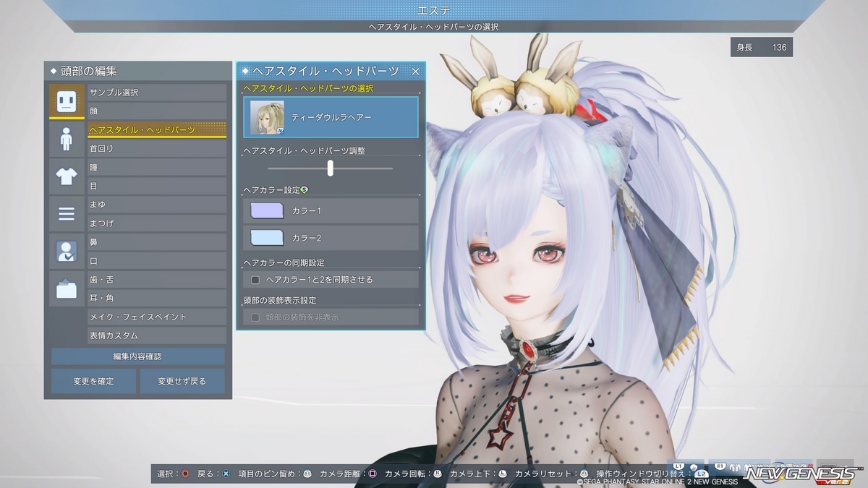Viewport: 868px width, 488px height.
Task: Open メイク・フェイスペイント entry
Action: click(157, 317)
